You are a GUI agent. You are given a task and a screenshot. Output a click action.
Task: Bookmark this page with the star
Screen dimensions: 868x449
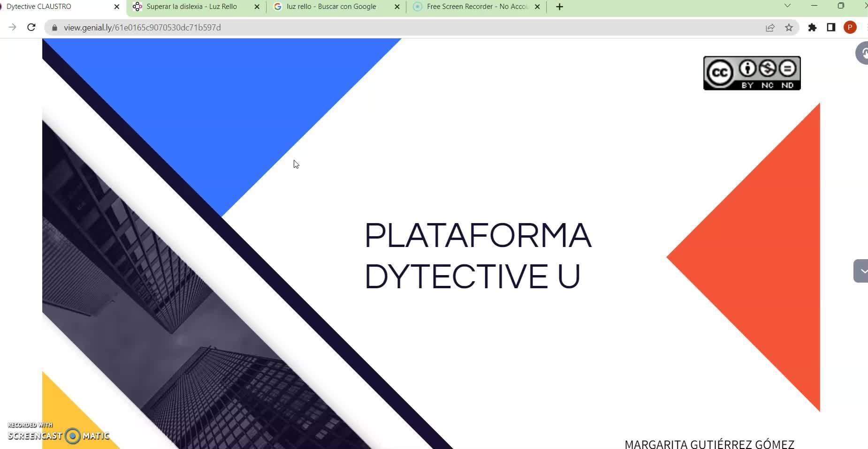coord(789,28)
